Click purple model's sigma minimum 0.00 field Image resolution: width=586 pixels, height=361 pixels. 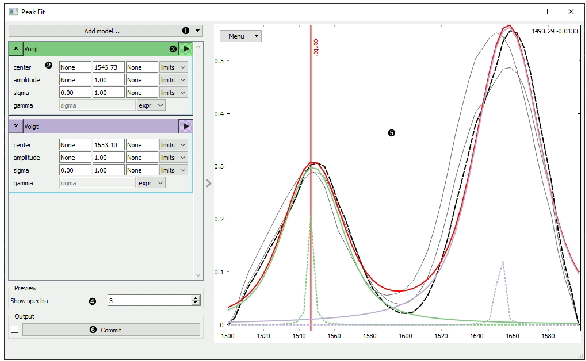click(x=75, y=170)
